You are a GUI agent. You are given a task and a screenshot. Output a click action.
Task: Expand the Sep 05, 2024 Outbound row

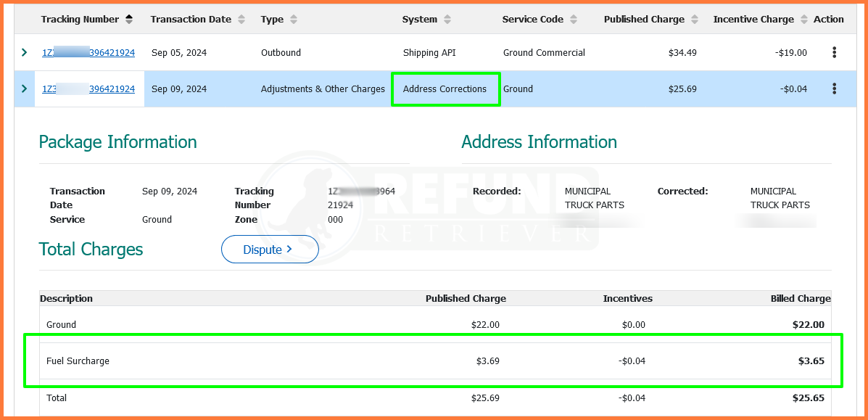pyautogui.click(x=24, y=52)
